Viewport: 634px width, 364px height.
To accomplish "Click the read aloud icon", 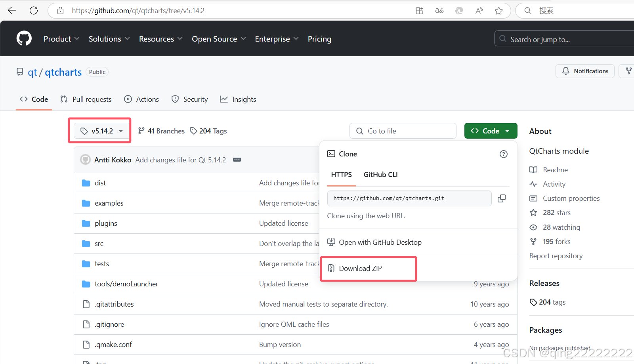I will [479, 11].
